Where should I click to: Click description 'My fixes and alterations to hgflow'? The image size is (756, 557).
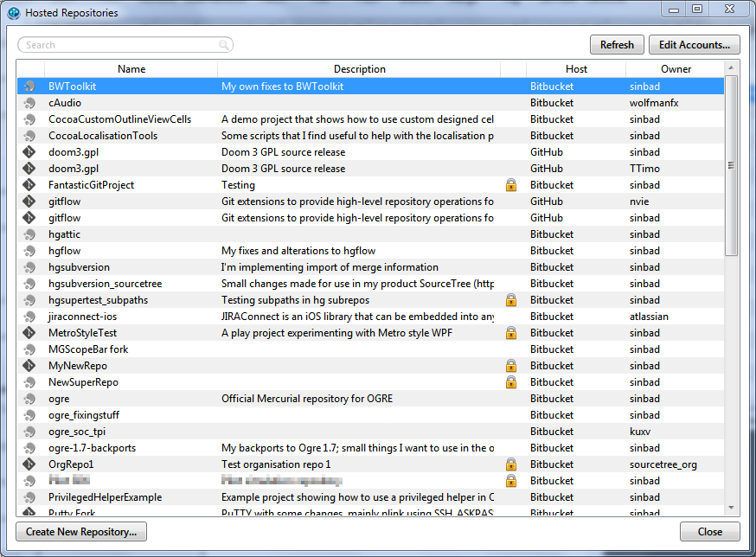coord(298,251)
